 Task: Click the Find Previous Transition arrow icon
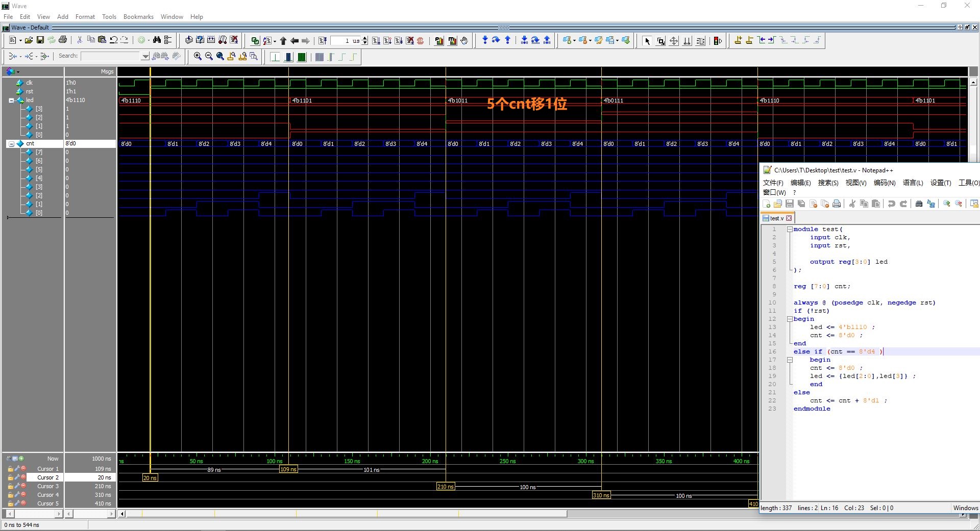point(761,40)
